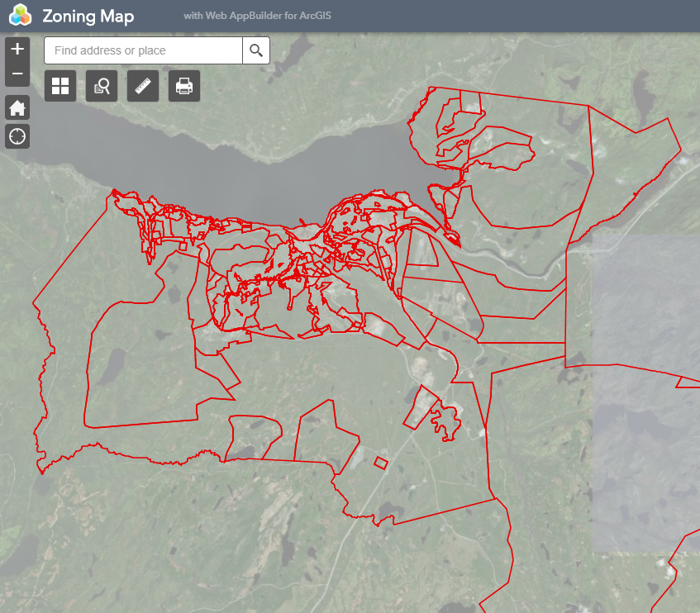This screenshot has width=700, height=613.
Task: Find my location with the locate button
Action: point(17,136)
